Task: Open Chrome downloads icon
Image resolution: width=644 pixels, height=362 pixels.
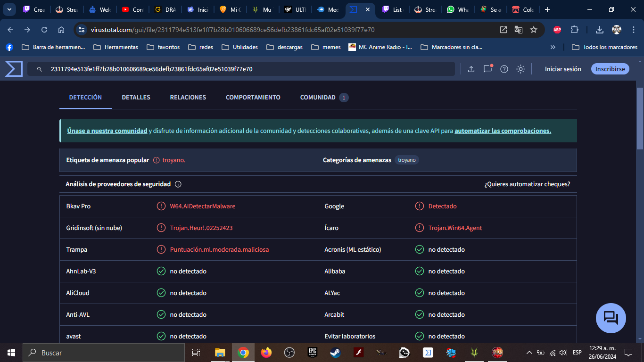Action: point(600,30)
